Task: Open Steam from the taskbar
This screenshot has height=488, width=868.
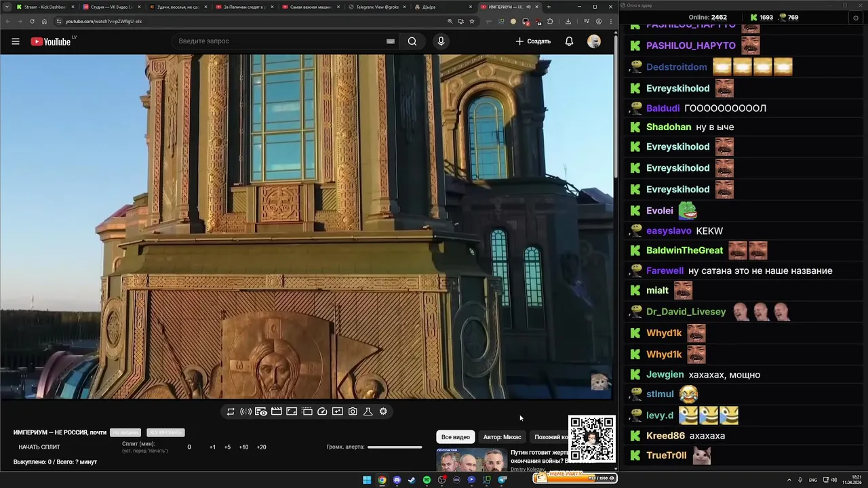Action: [412, 480]
